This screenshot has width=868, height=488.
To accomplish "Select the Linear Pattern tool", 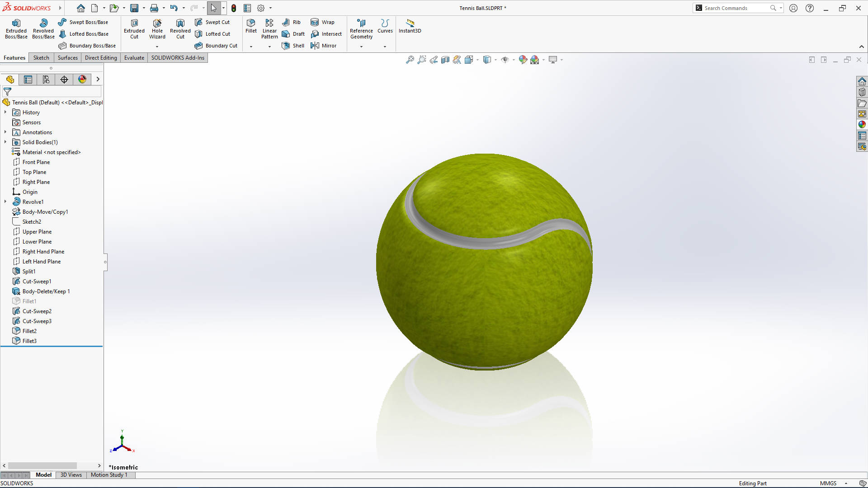I will click(x=269, y=28).
